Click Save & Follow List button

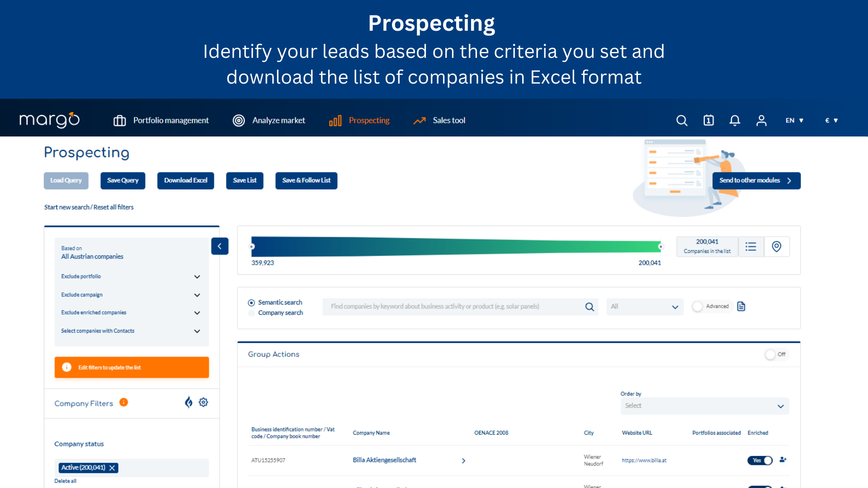pyautogui.click(x=306, y=180)
